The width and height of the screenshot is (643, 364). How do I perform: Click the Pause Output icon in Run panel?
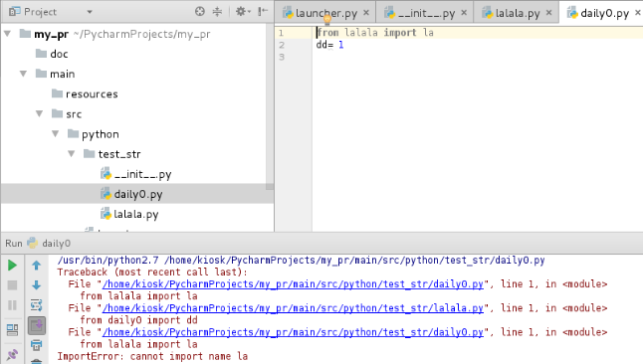12,305
